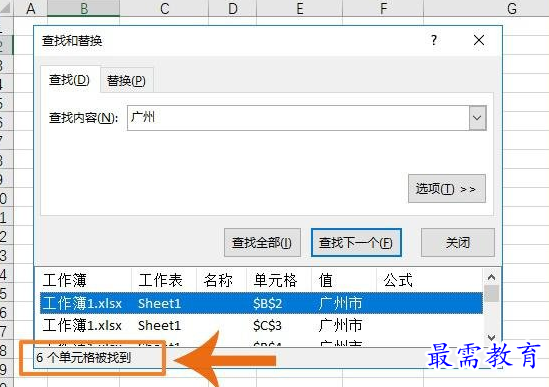Click the status text 6 个单元格被找到
The width and height of the screenshot is (549, 387).
84,358
